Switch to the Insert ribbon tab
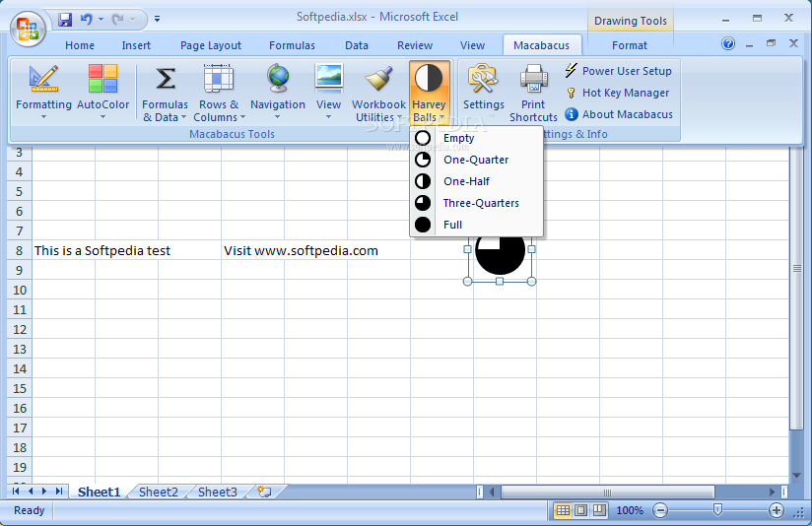This screenshot has width=812, height=526. pos(136,45)
